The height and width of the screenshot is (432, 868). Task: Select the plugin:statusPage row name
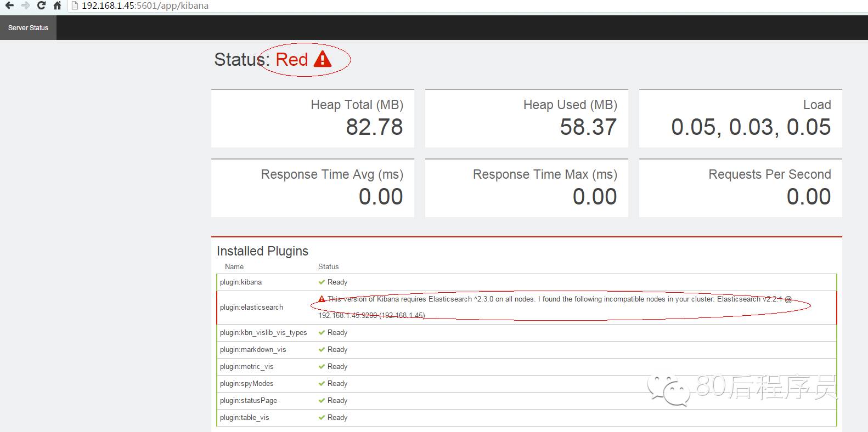click(249, 401)
